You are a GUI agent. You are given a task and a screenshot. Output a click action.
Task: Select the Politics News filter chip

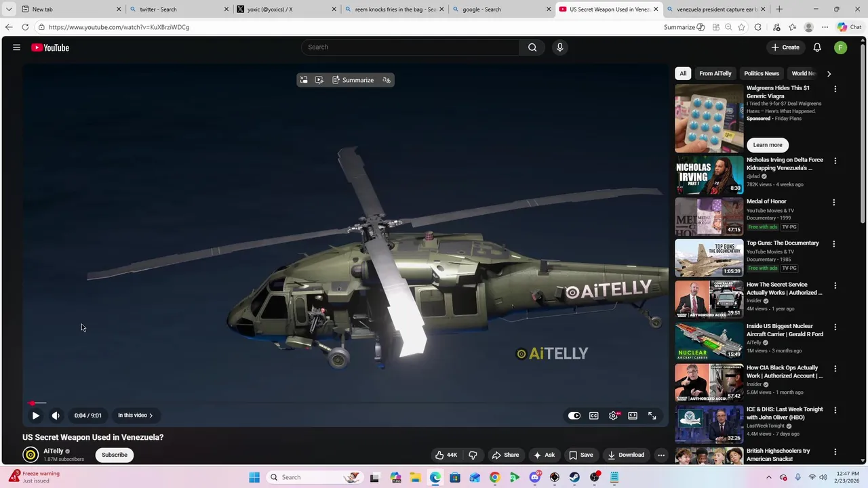coord(762,73)
